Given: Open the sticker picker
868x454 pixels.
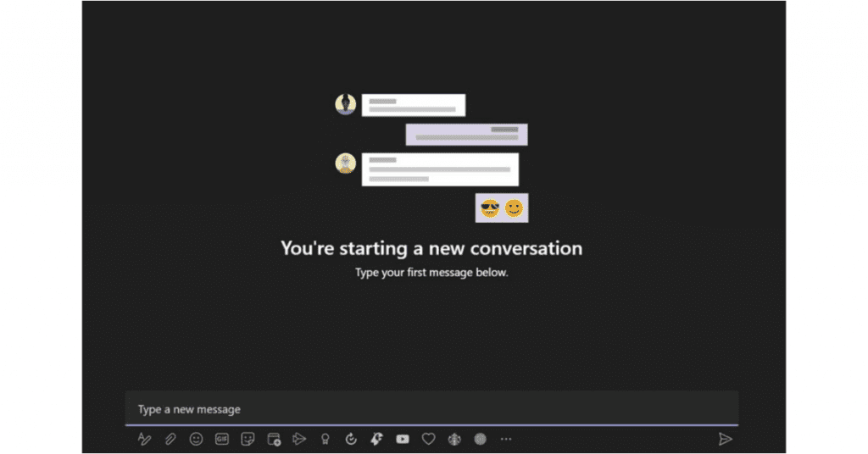Looking at the screenshot, I should pos(248,439).
